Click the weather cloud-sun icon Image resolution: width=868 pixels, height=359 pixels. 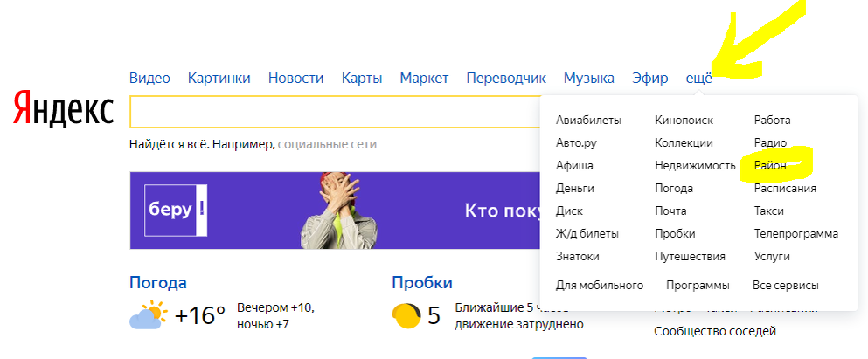click(149, 314)
